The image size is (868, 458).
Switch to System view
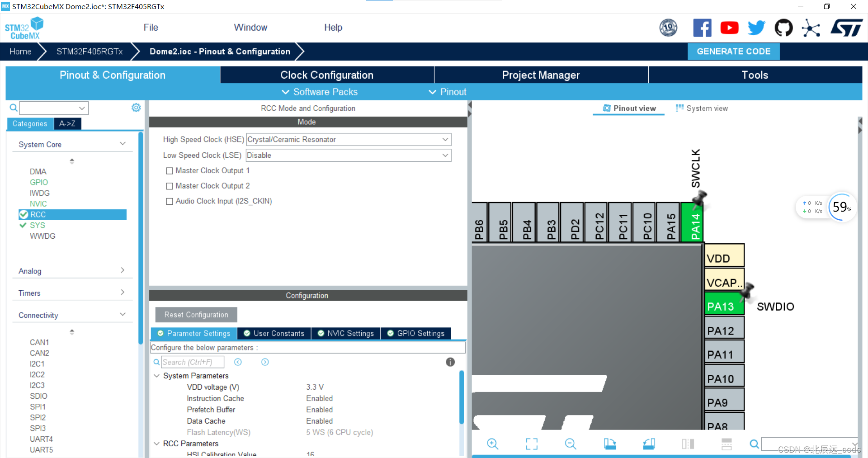click(702, 108)
